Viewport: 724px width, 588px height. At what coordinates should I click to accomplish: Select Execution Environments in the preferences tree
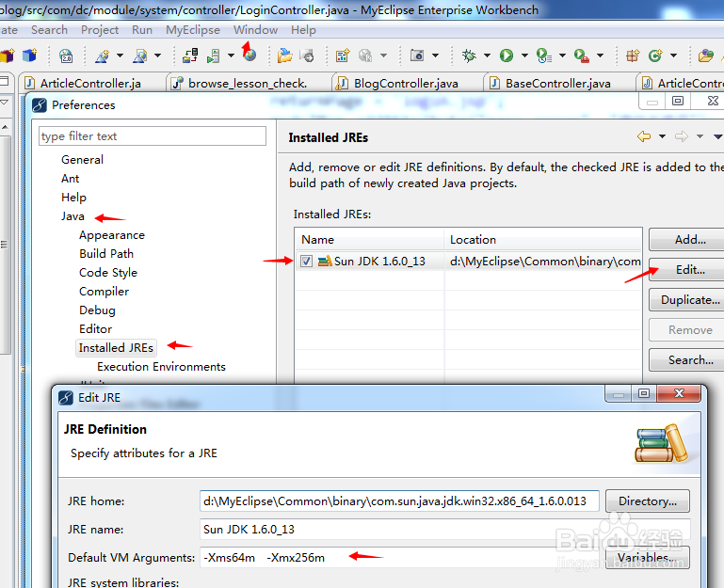click(x=161, y=367)
